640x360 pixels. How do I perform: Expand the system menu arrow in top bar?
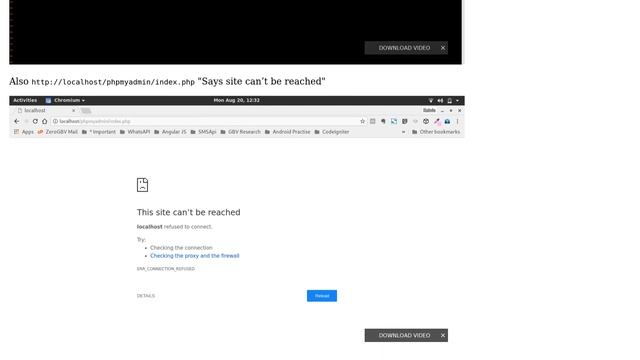click(x=458, y=100)
